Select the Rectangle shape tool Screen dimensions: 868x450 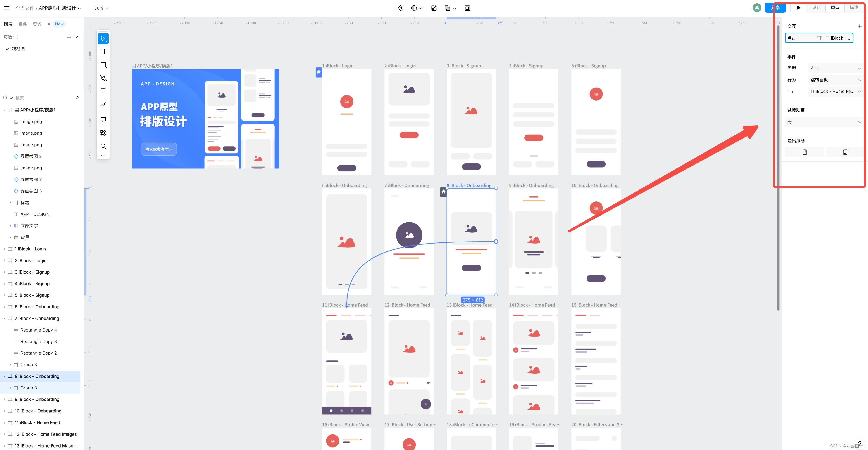(x=103, y=65)
